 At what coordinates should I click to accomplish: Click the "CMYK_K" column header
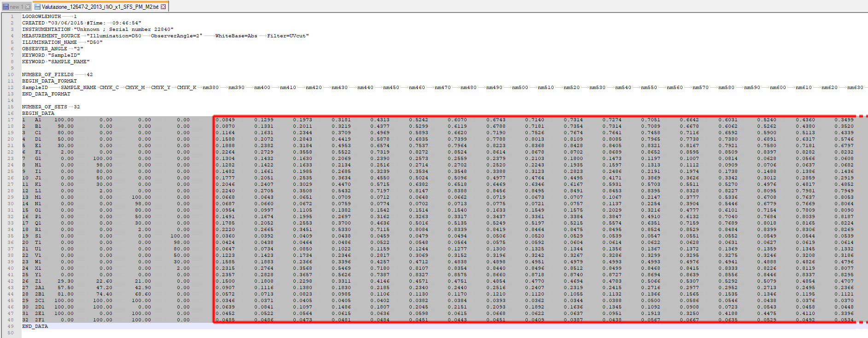point(186,88)
